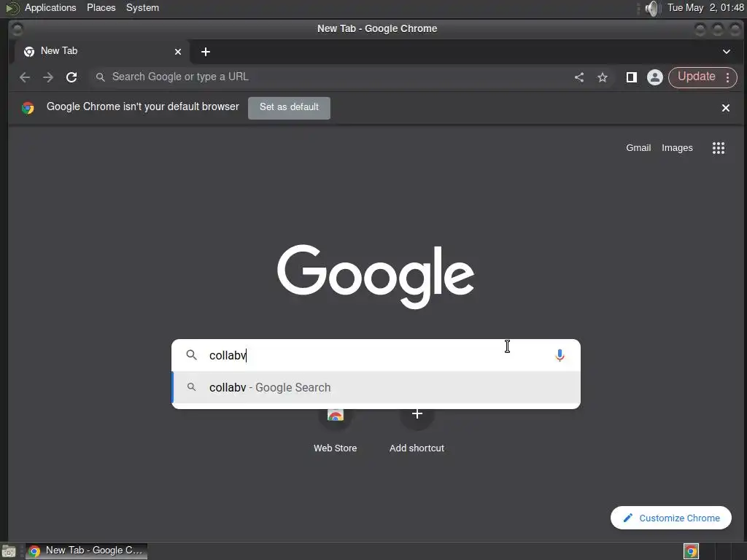Open the profile avatar menu
Image resolution: width=747 pixels, height=560 pixels.
click(654, 77)
